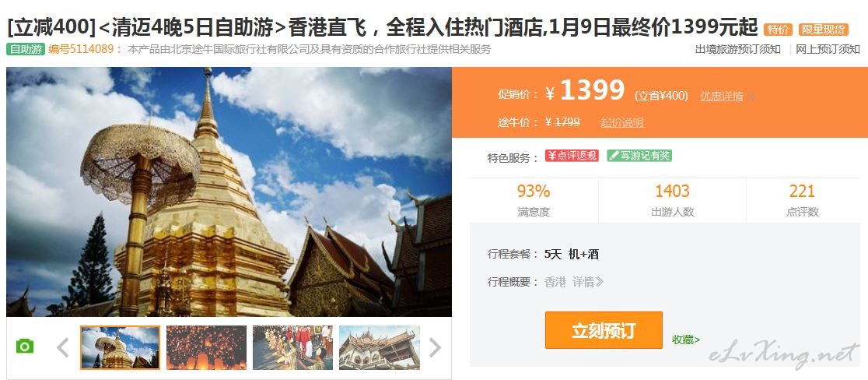Image resolution: width=868 pixels, height=380 pixels.
Task: Click the 点评返现 red badge
Action: click(572, 156)
